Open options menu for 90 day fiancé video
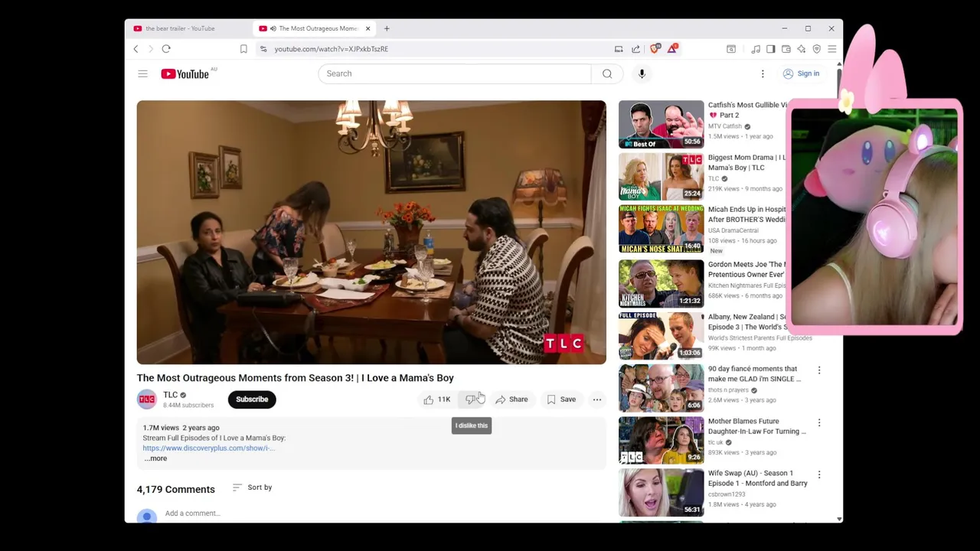The height and width of the screenshot is (551, 980). (819, 370)
